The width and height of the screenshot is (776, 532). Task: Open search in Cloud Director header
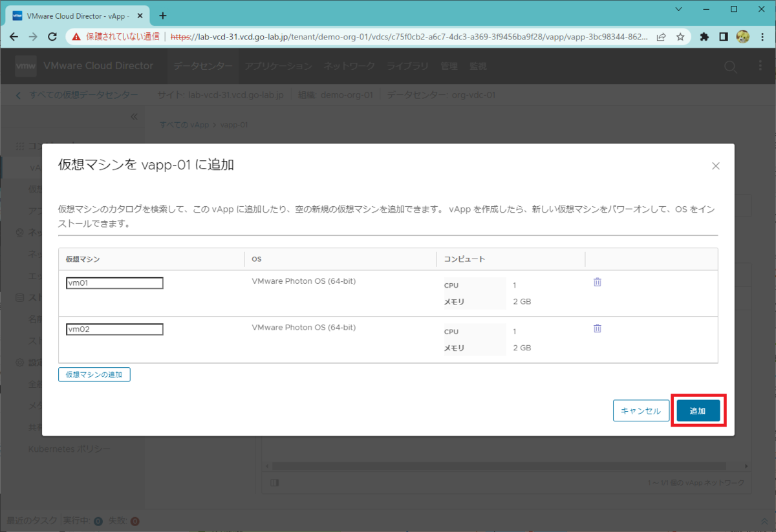(730, 66)
